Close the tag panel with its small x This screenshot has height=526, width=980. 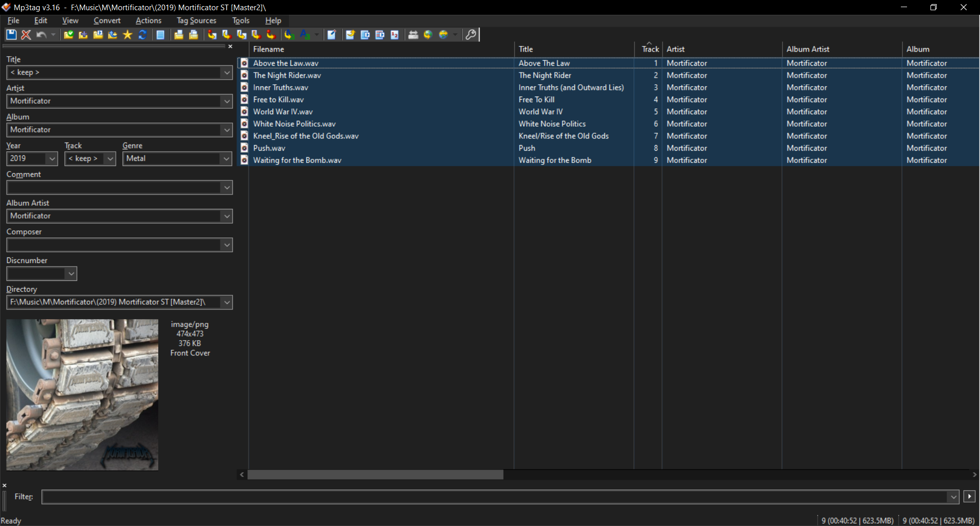[x=230, y=46]
